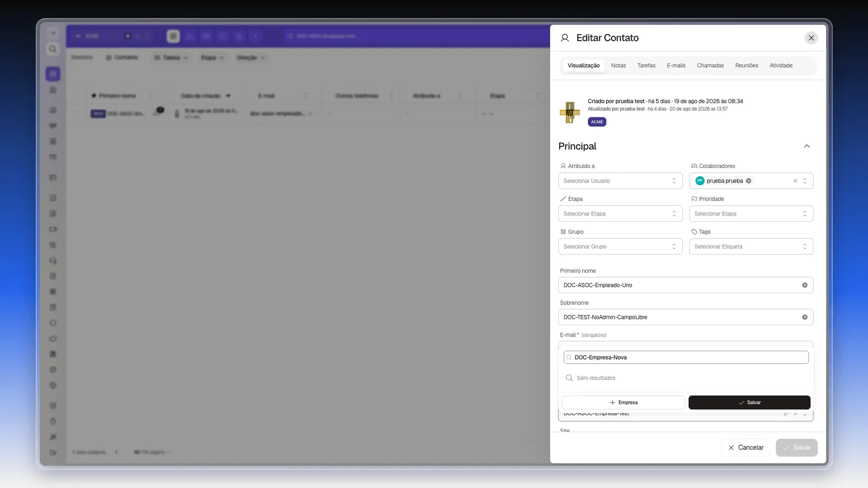Expand the Colaboradores dropdown arrows

(805, 181)
